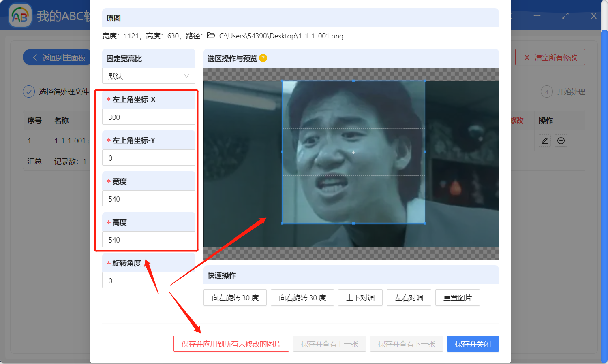Flip the image vertically with 上下对调
The height and width of the screenshot is (364, 608).
pos(360,298)
